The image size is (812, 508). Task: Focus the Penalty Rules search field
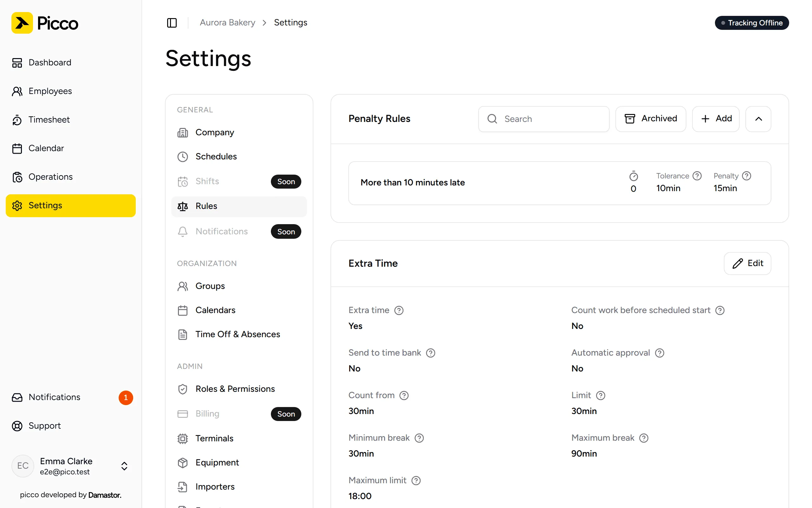click(544, 119)
